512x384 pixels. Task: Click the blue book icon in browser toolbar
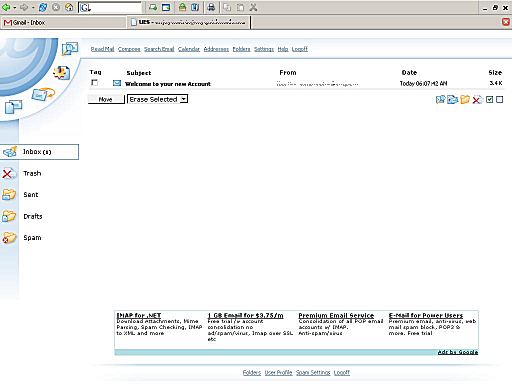click(x=195, y=7)
